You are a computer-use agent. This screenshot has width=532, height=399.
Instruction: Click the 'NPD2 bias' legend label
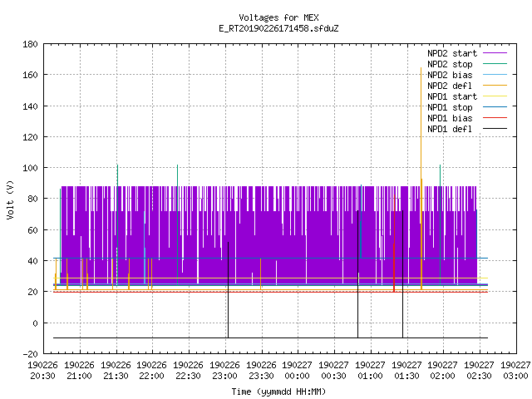(x=450, y=75)
